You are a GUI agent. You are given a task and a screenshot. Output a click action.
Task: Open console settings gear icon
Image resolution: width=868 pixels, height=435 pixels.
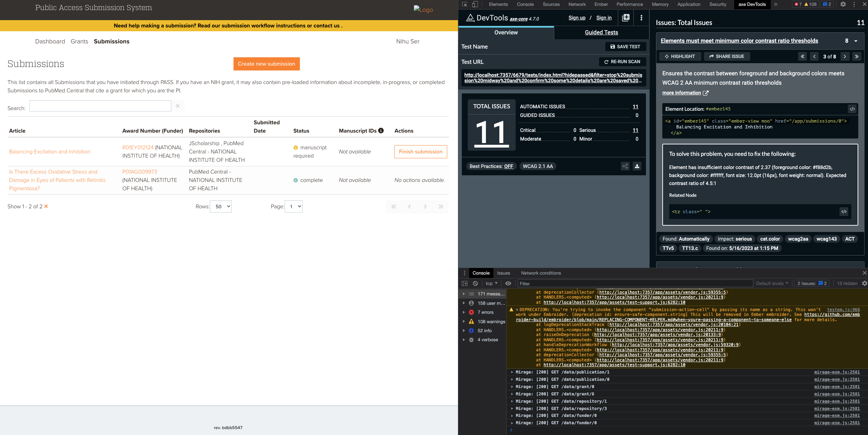[x=865, y=283]
